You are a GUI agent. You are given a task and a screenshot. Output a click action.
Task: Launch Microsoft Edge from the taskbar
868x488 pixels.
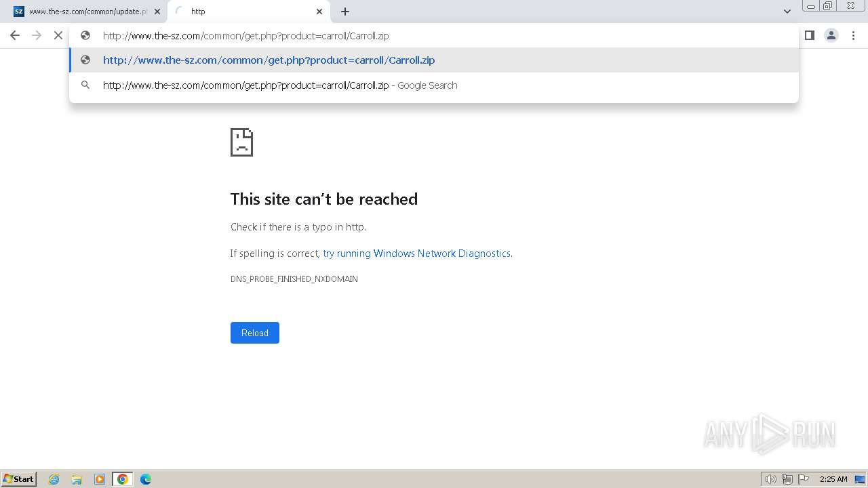point(146,479)
